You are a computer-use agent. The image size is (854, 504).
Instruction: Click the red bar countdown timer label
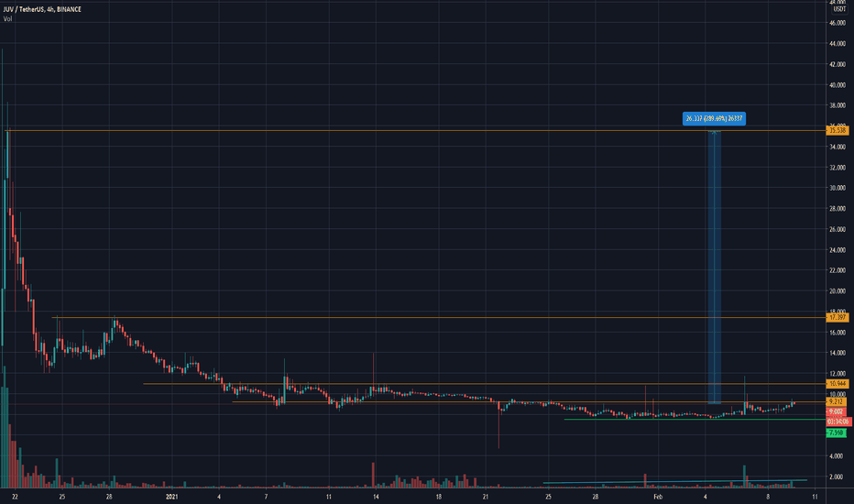[838, 422]
